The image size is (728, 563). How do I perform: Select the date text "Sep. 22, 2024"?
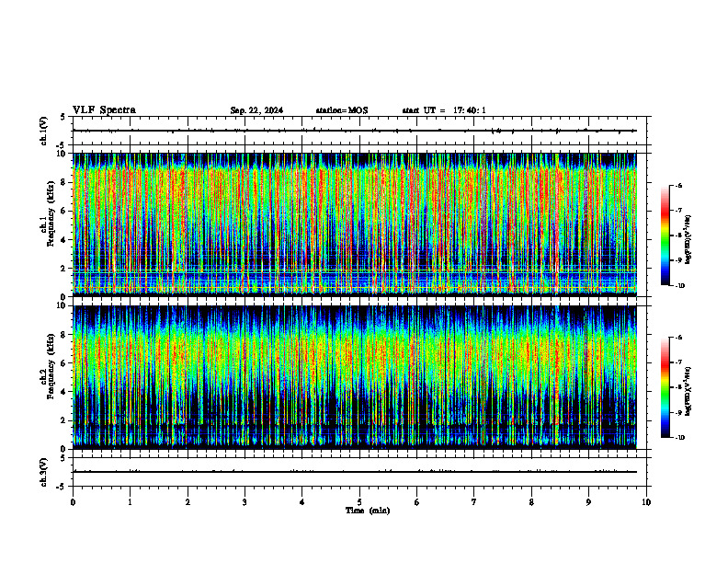pos(256,110)
